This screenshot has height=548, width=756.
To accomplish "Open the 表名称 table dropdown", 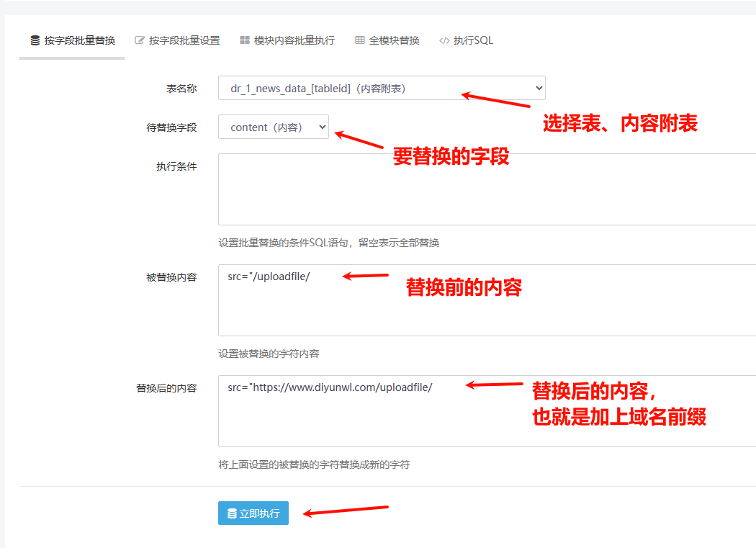I will tap(382, 89).
